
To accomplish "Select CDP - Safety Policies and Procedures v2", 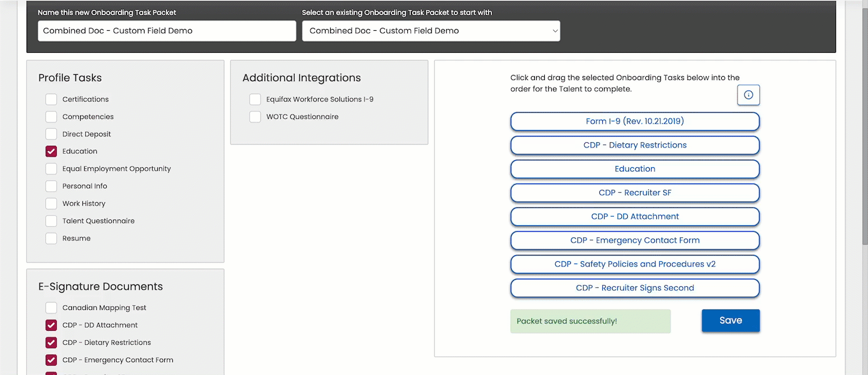I will tap(635, 264).
